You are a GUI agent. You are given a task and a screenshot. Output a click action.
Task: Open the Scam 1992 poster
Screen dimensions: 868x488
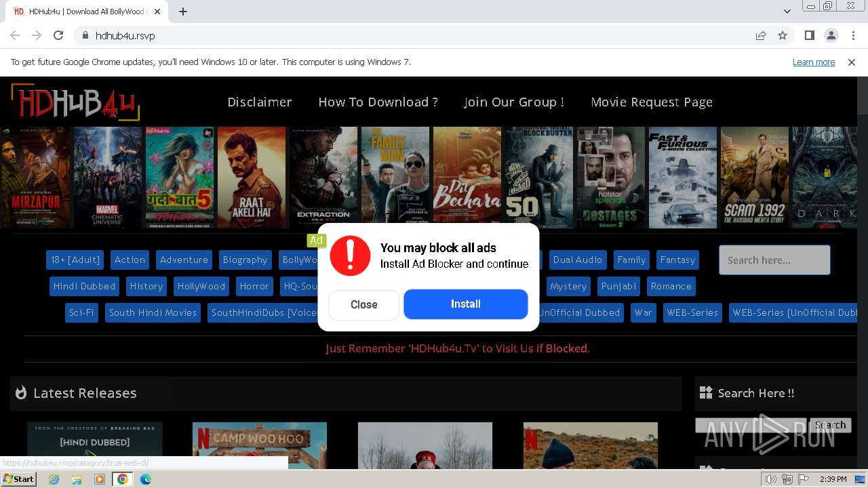(755, 178)
